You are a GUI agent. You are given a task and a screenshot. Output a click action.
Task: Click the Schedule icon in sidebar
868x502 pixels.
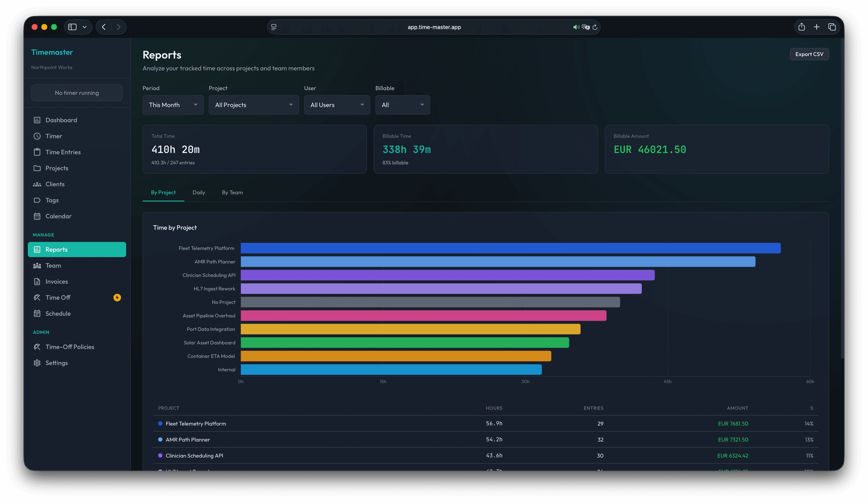[37, 314]
